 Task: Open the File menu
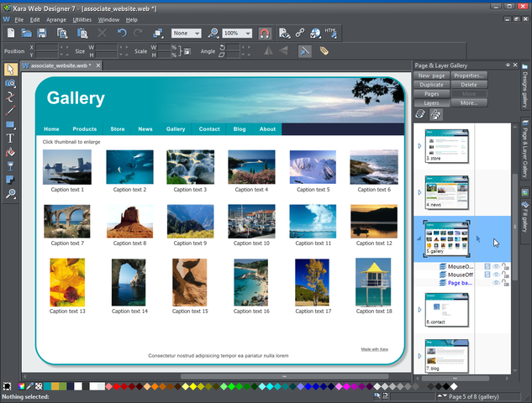tap(19, 19)
